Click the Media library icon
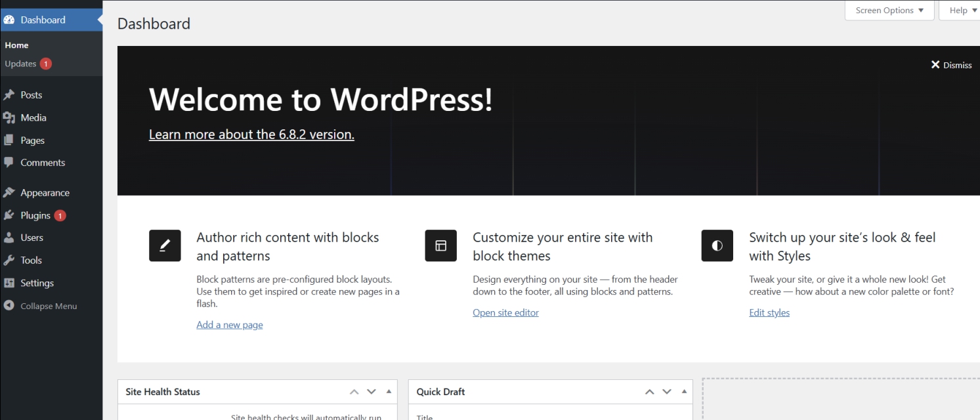The image size is (980, 420). point(9,117)
